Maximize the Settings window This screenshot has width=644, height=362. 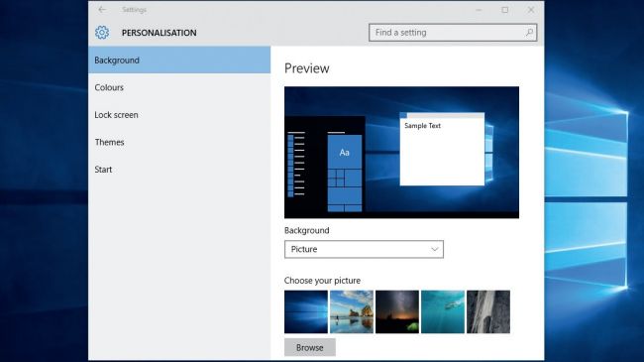click(504, 10)
